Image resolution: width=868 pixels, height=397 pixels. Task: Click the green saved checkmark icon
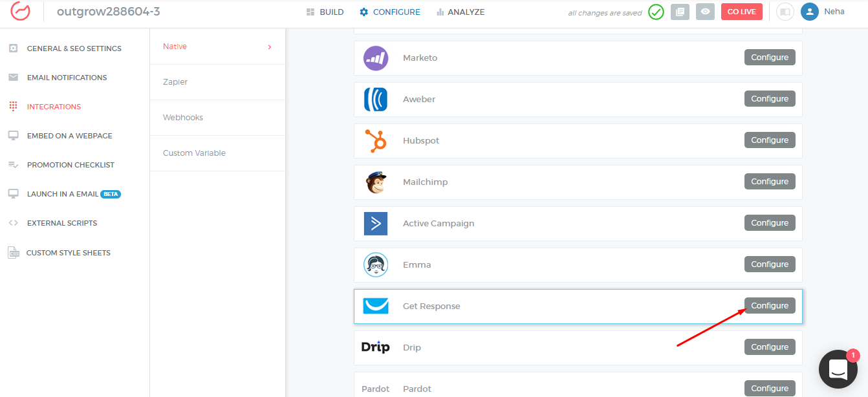656,12
